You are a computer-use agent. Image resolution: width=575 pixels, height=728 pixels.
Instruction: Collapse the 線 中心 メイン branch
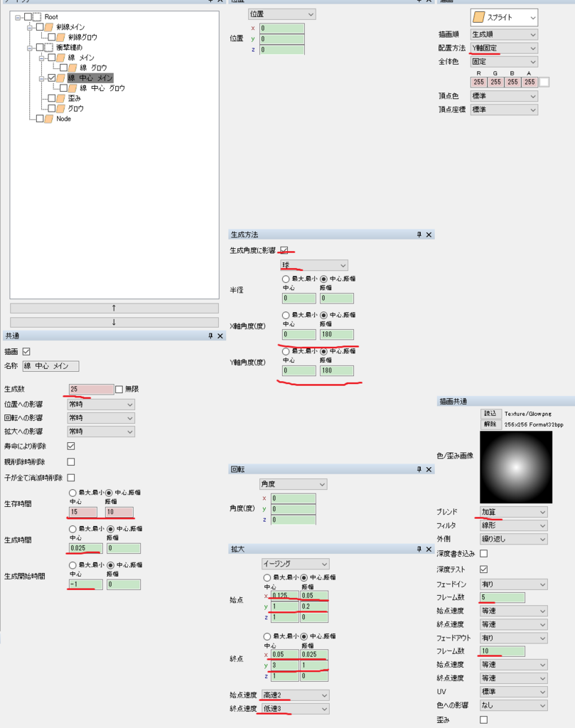coord(42,78)
